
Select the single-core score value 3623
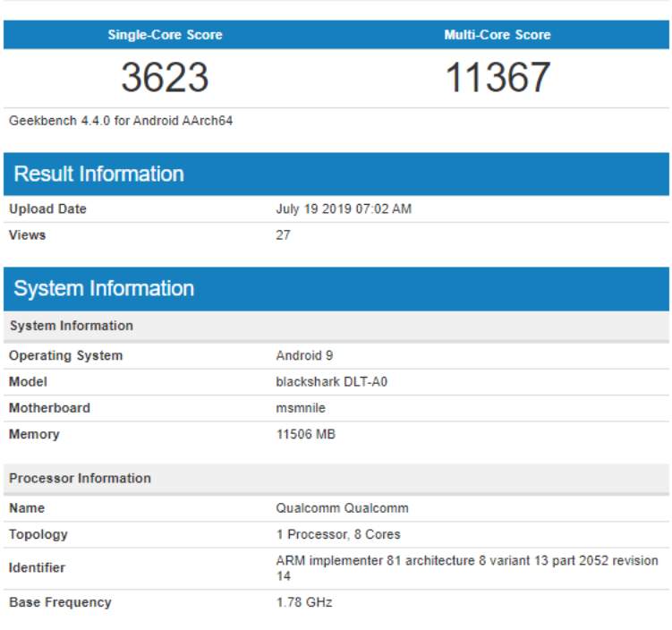pos(165,78)
